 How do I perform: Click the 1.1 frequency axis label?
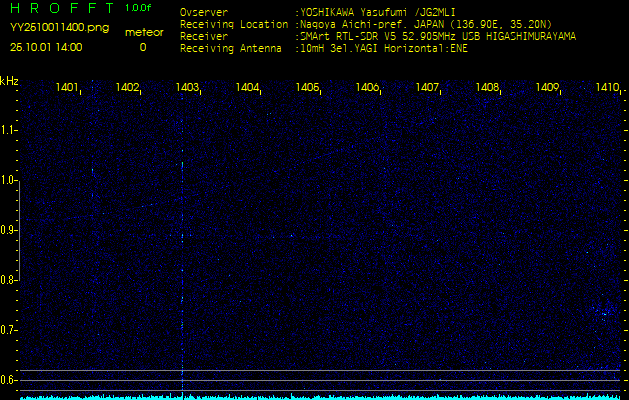[x=8, y=130]
